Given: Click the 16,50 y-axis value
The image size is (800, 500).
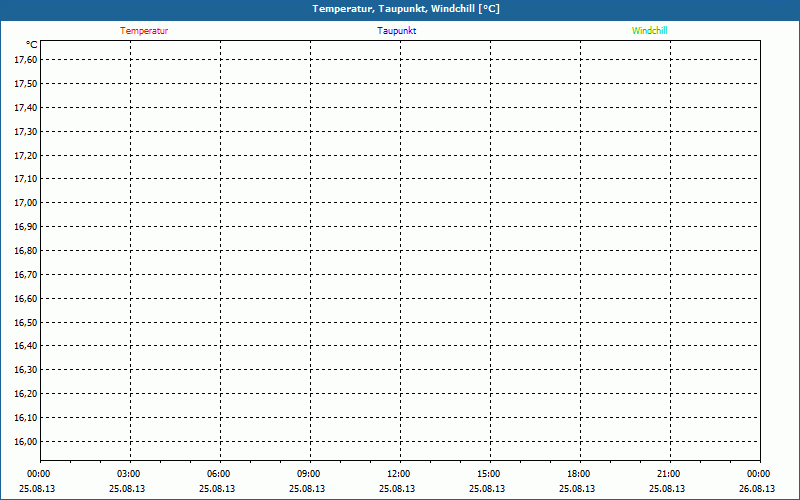Looking at the screenshot, I should pos(26,322).
